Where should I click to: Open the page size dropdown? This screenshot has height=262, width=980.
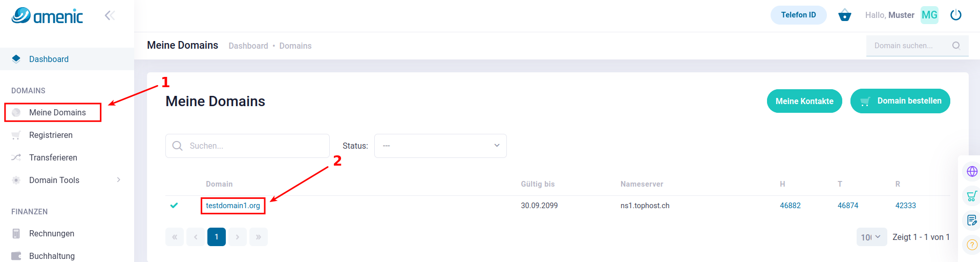coord(871,237)
